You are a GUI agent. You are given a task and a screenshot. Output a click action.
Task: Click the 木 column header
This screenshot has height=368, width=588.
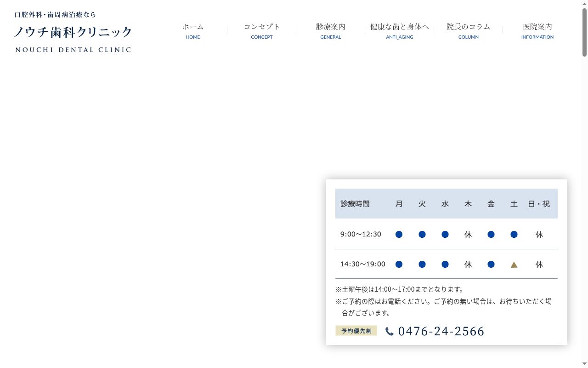point(468,204)
